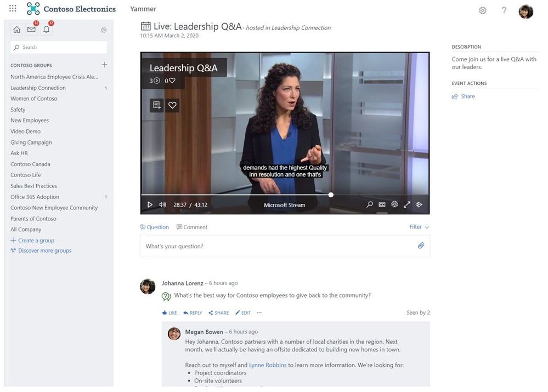Open the All Company group
The width and height of the screenshot is (548, 392).
[x=26, y=230]
